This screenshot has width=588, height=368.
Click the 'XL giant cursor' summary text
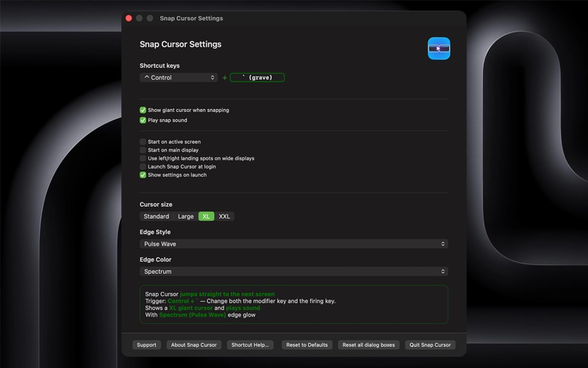(x=191, y=308)
